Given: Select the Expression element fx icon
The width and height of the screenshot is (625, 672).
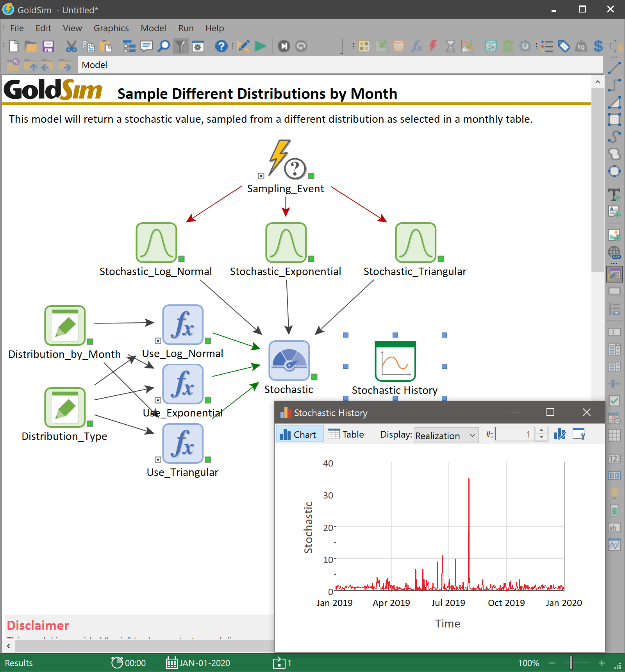Looking at the screenshot, I should [x=416, y=46].
